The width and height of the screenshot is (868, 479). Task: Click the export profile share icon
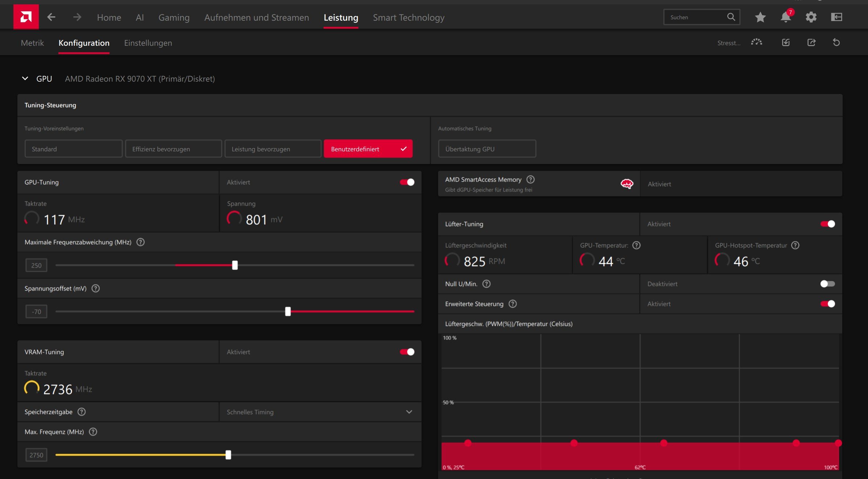coord(811,42)
